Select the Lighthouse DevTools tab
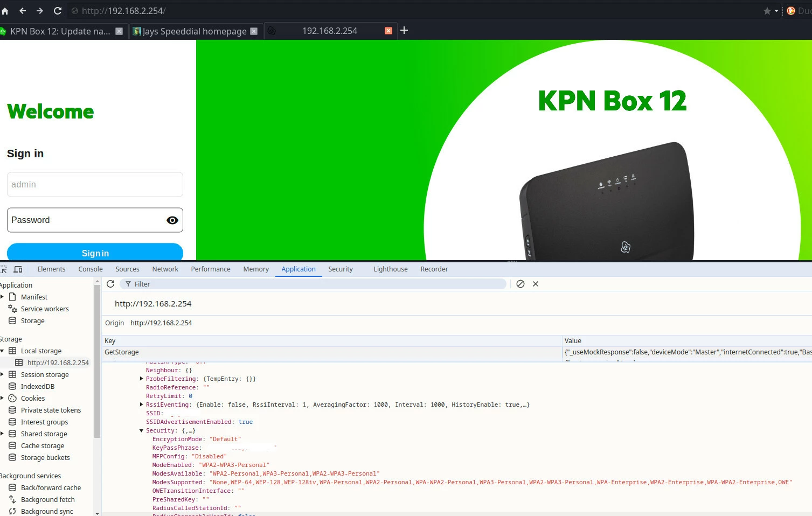 point(391,269)
